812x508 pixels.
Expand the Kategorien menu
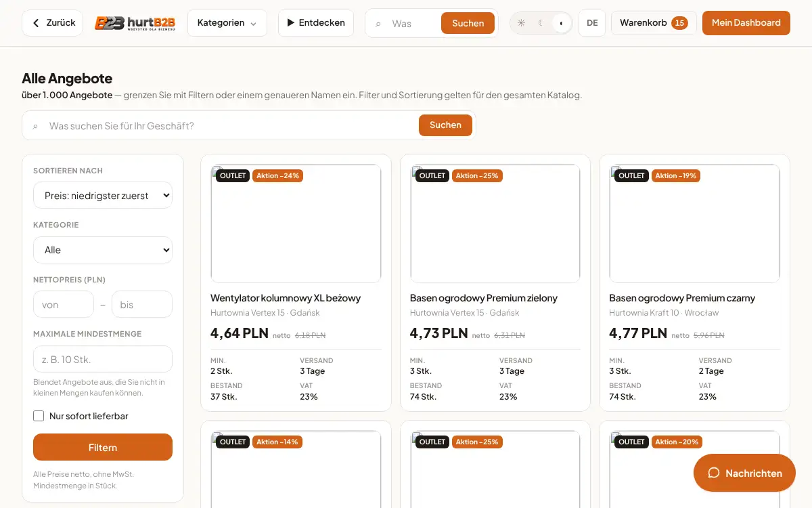click(x=227, y=23)
